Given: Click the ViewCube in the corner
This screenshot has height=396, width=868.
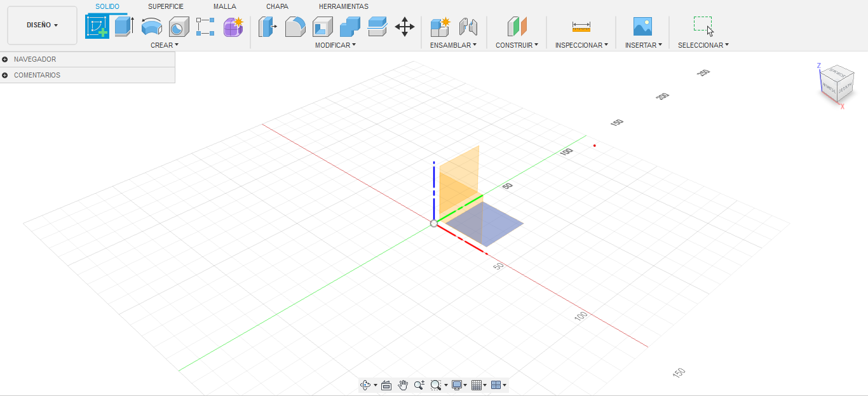Looking at the screenshot, I should (836, 84).
